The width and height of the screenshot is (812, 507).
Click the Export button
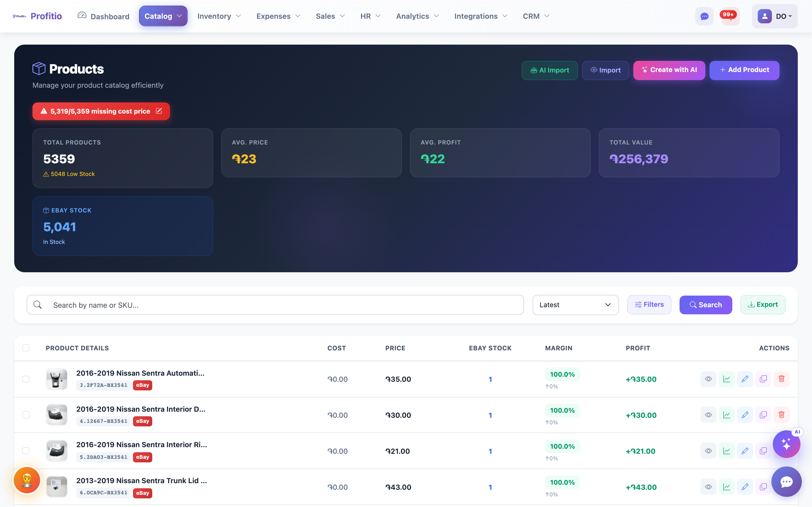point(763,304)
